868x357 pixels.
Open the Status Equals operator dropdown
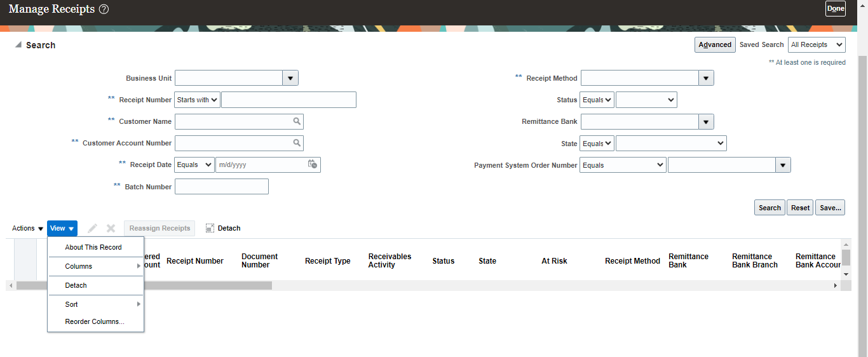(x=597, y=100)
